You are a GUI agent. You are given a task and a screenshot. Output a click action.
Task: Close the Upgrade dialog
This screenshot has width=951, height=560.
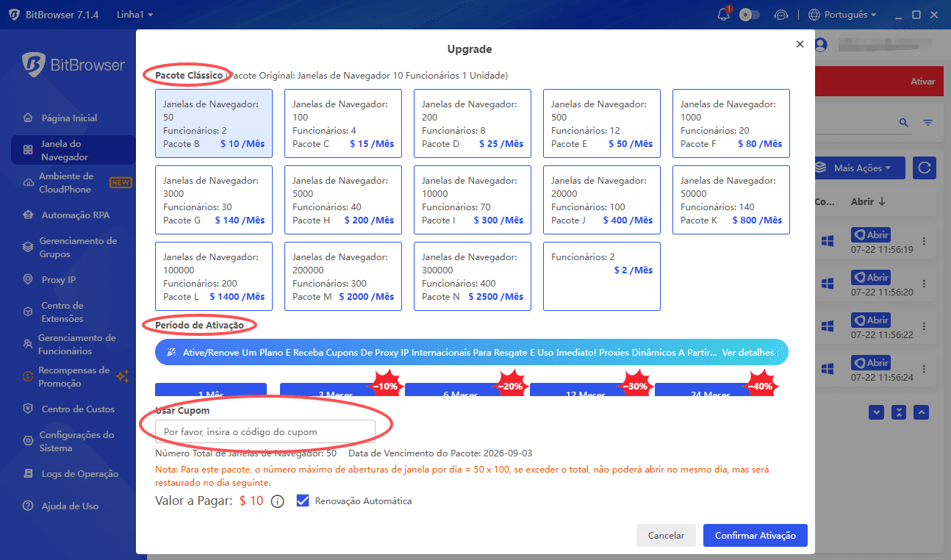click(x=800, y=44)
